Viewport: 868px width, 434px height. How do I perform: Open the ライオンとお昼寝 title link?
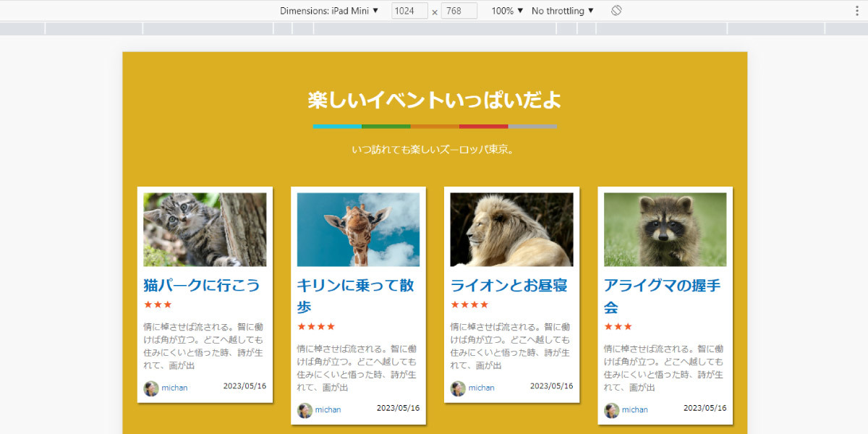click(x=509, y=285)
